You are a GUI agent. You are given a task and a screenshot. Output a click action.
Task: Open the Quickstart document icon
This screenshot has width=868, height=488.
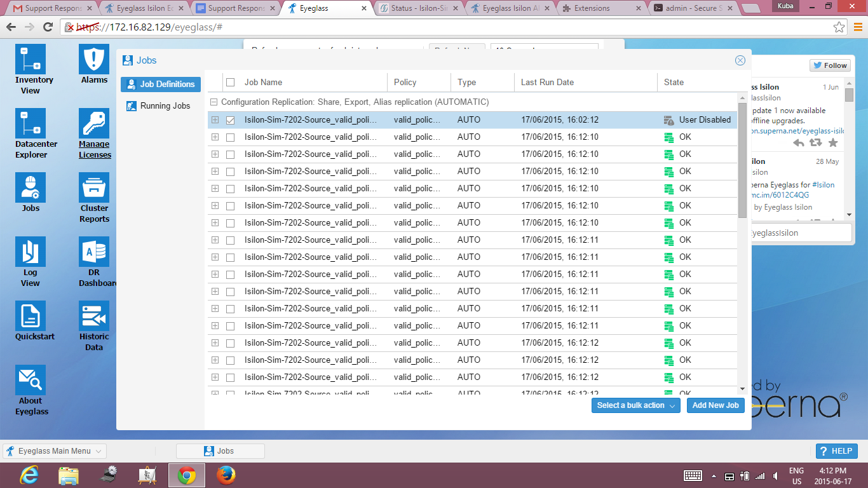(x=31, y=316)
